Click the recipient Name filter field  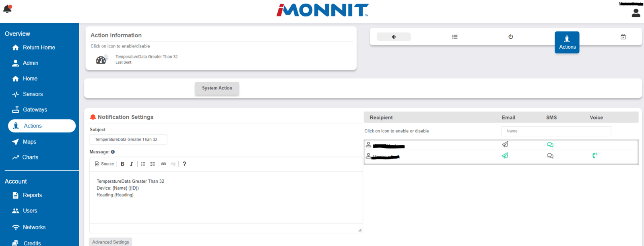pyautogui.click(x=556, y=131)
